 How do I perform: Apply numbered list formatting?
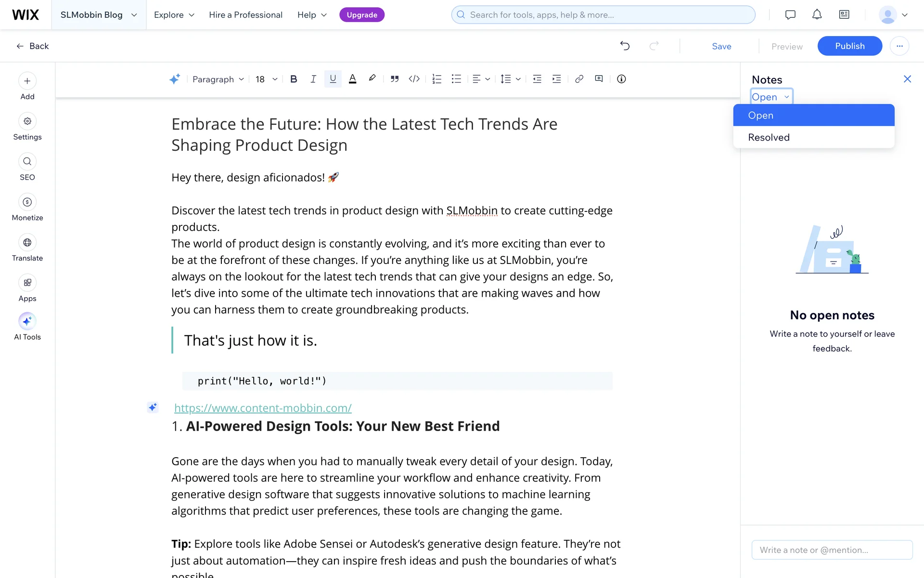[436, 79]
